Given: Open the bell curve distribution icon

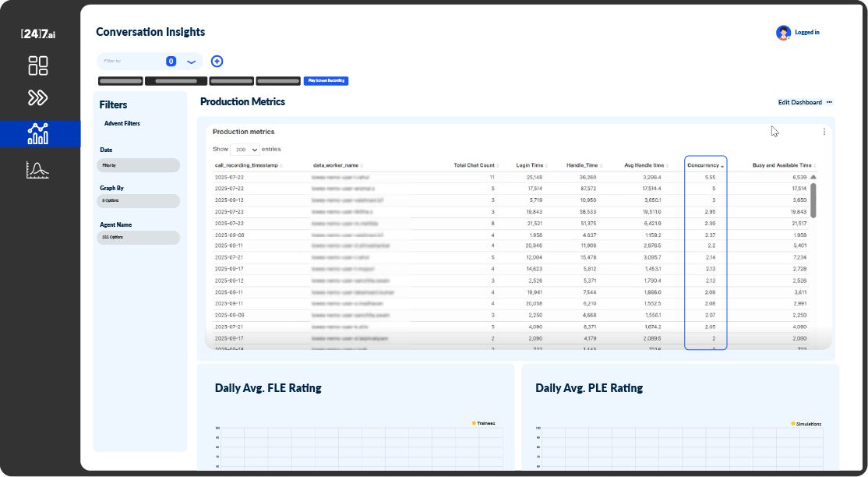Looking at the screenshot, I should [x=38, y=169].
